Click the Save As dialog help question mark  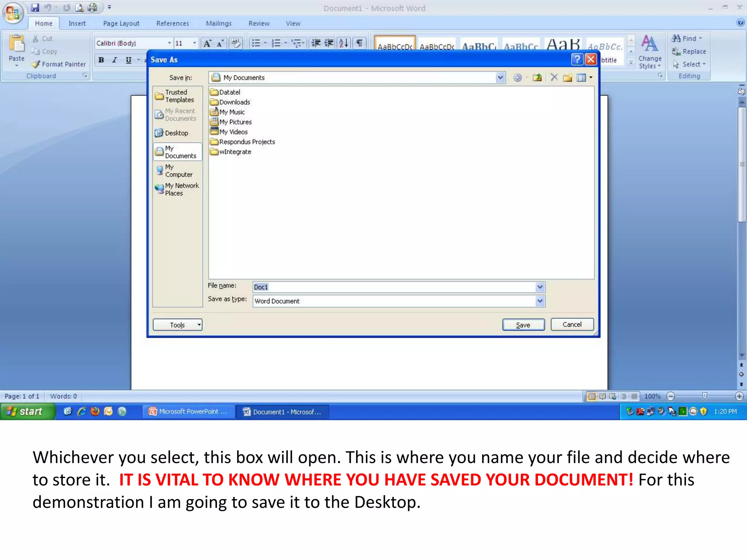coord(577,59)
